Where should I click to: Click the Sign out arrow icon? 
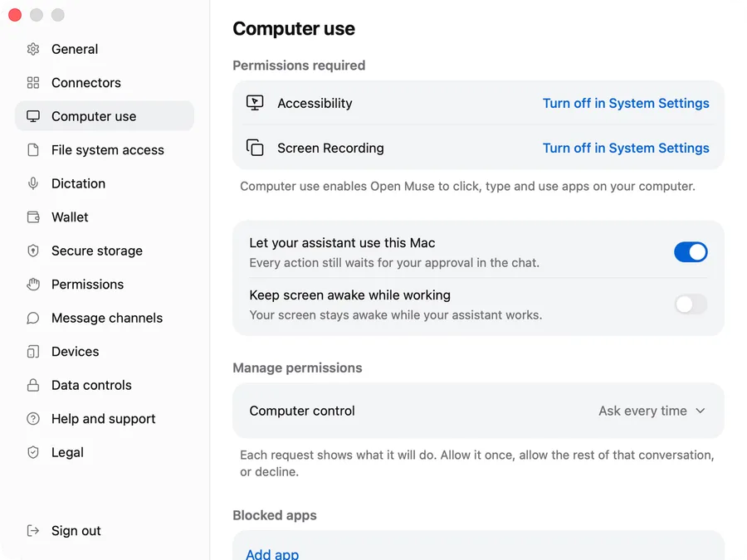click(33, 530)
